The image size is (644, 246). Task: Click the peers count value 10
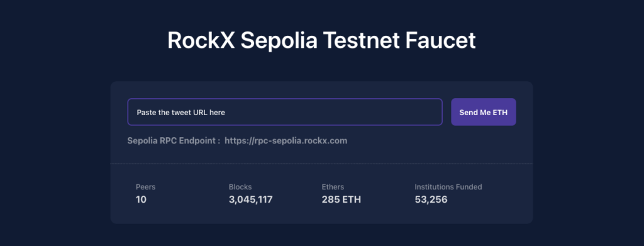click(141, 200)
